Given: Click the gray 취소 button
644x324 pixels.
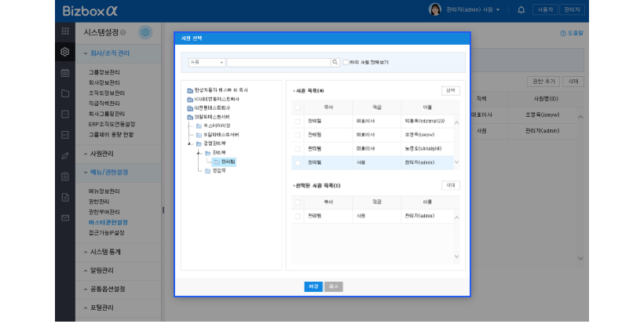Looking at the screenshot, I should point(334,286).
